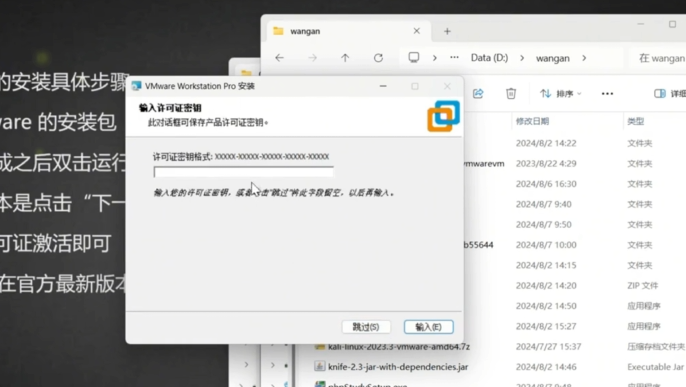Close the wangan tab in File Explorer

coord(416,31)
